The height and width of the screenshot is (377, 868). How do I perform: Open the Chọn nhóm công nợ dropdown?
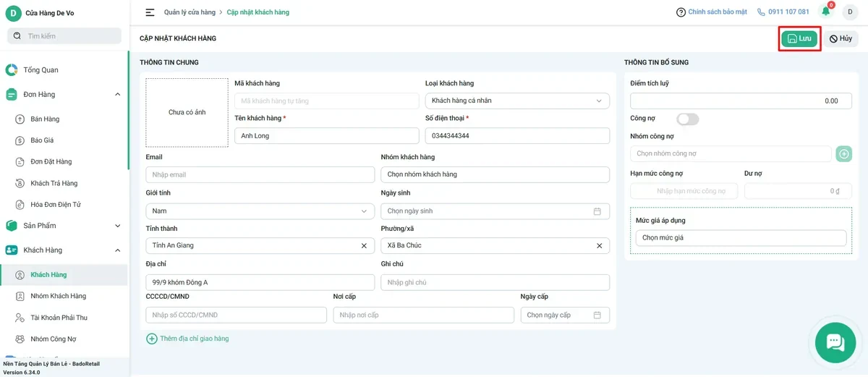click(731, 154)
